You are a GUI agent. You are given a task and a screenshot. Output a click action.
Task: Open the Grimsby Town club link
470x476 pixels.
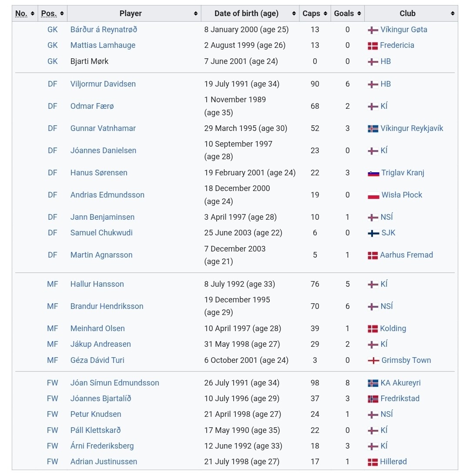[x=406, y=360]
